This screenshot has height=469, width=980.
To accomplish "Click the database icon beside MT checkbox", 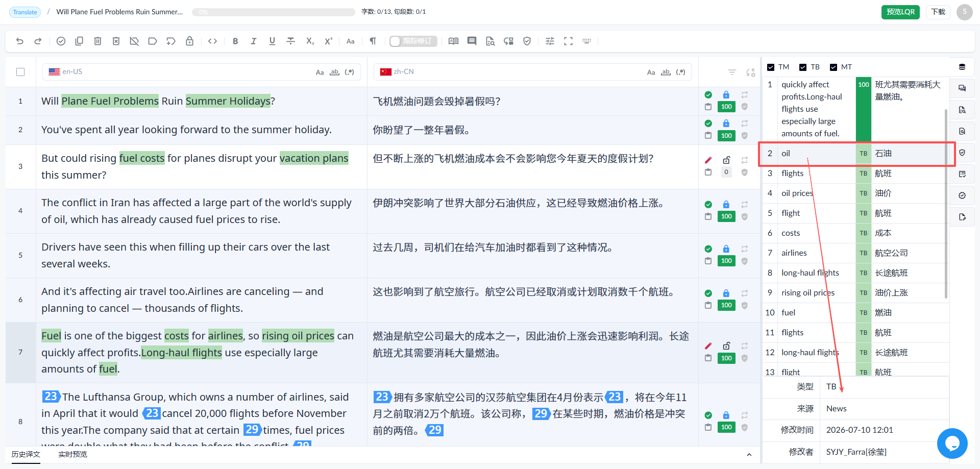I will click(x=962, y=67).
